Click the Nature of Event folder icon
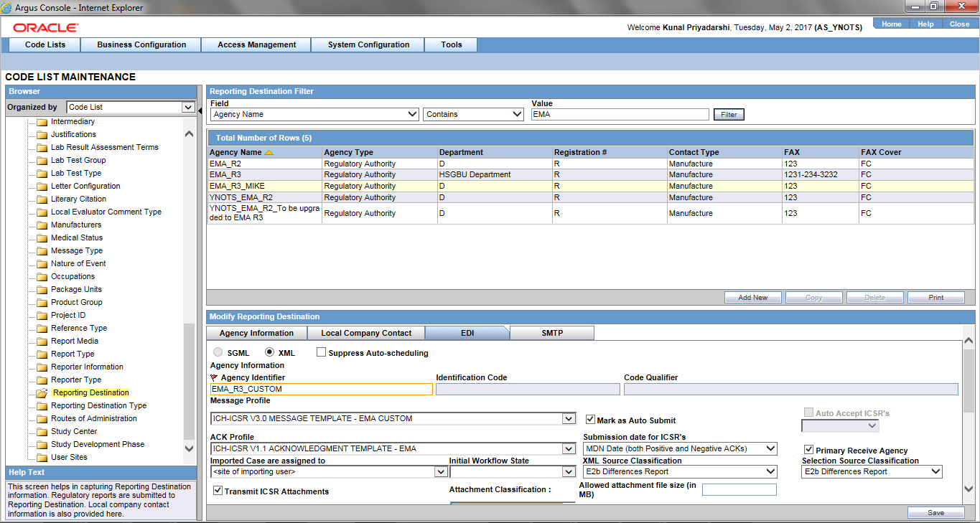The image size is (980, 523). click(x=42, y=264)
